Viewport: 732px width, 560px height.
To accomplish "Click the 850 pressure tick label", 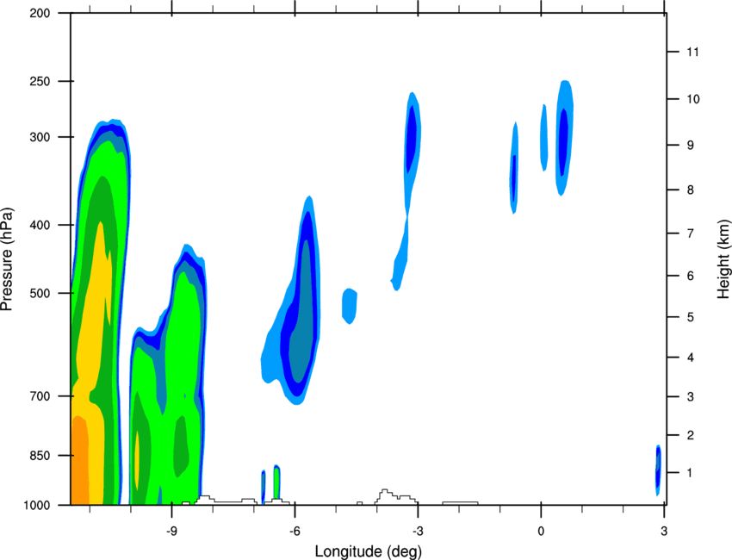I will click(x=40, y=456).
